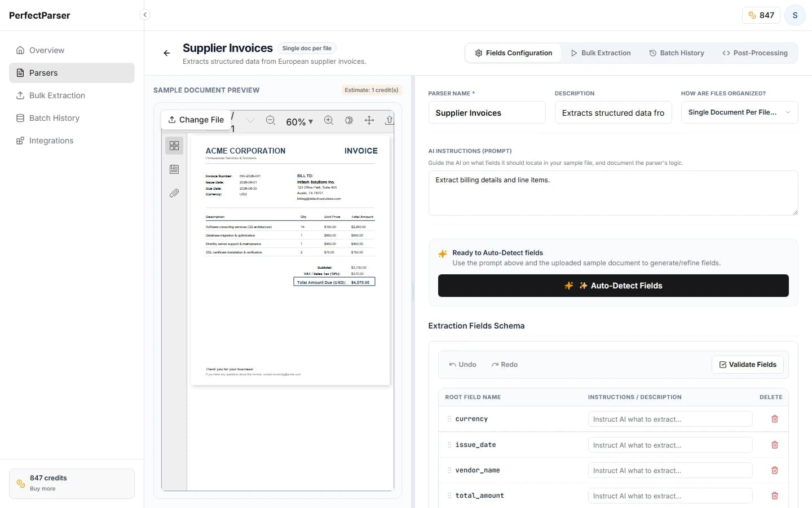This screenshot has height=508, width=812.
Task: Click the Validate Fields button
Action: (x=748, y=365)
